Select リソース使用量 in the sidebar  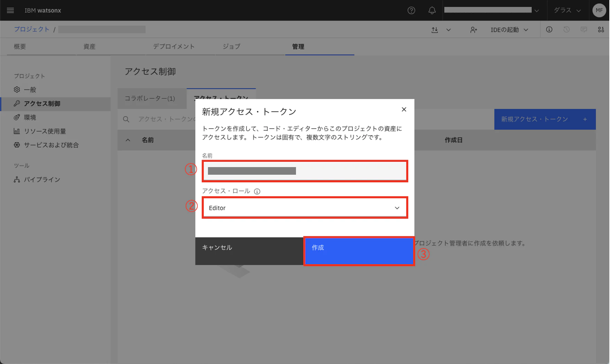click(55, 131)
